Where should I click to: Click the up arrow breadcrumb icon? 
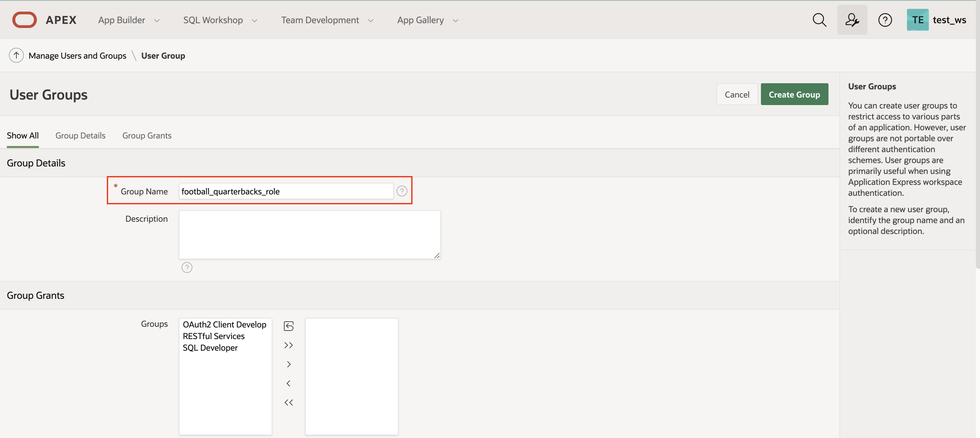(x=16, y=55)
